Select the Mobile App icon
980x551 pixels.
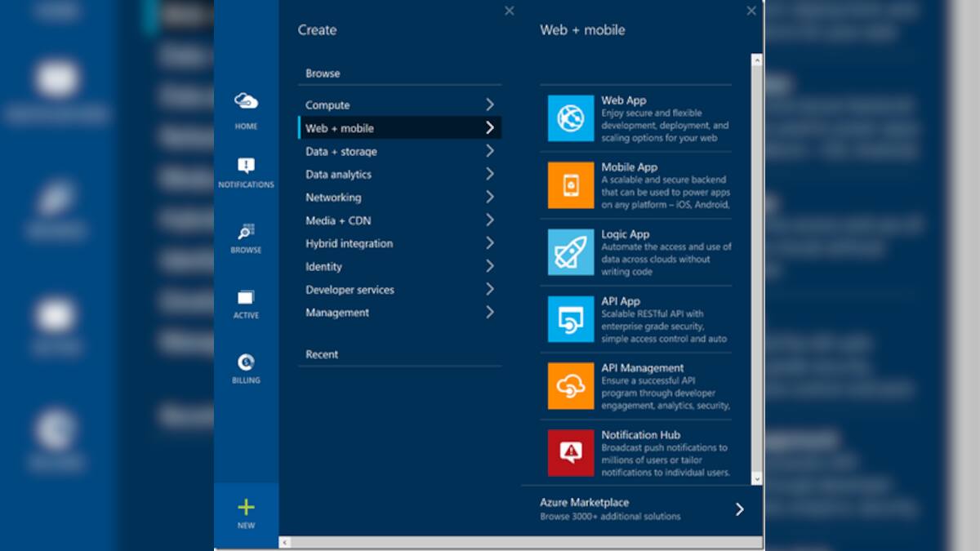tap(569, 185)
